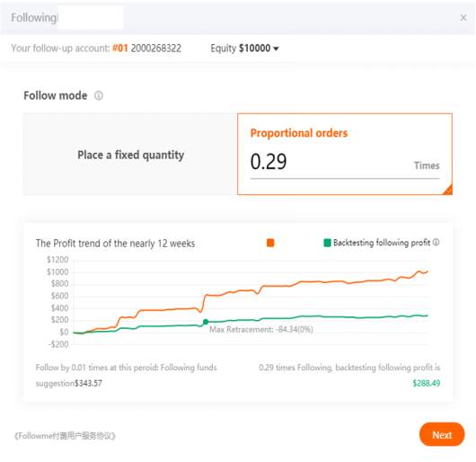Open the Equity $10000 dropdown
This screenshot has width=476, height=462.
pyautogui.click(x=244, y=49)
